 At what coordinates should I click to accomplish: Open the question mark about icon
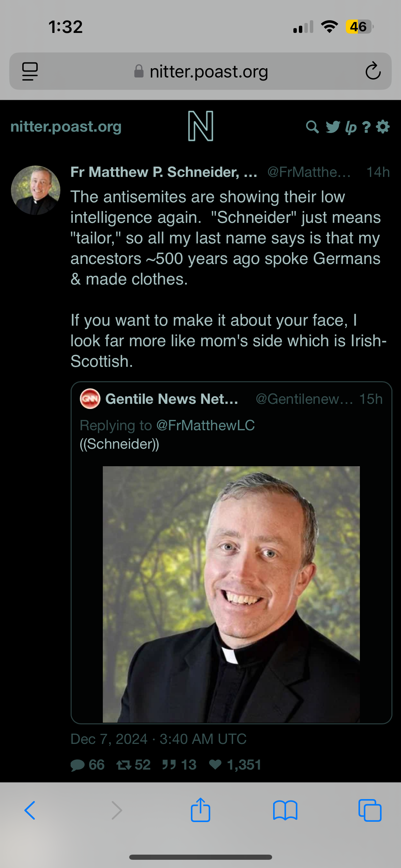366,127
